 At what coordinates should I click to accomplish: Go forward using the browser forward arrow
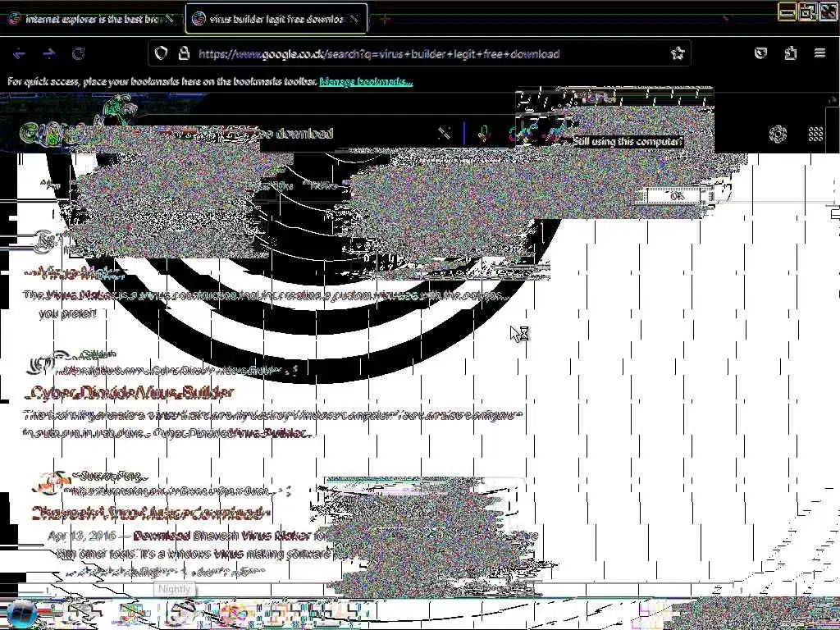click(x=48, y=53)
